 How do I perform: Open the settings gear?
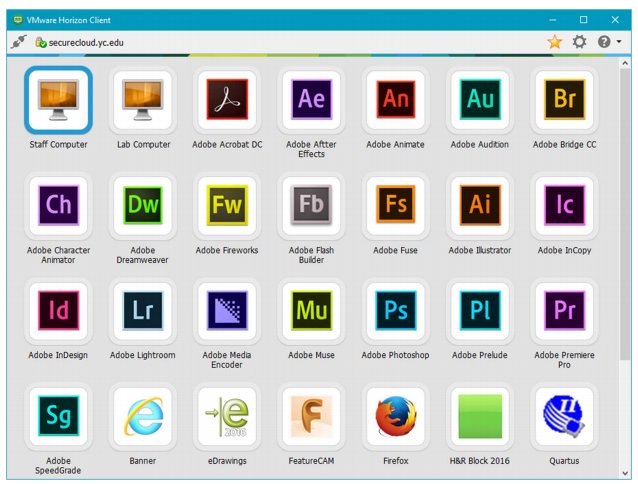click(x=579, y=42)
